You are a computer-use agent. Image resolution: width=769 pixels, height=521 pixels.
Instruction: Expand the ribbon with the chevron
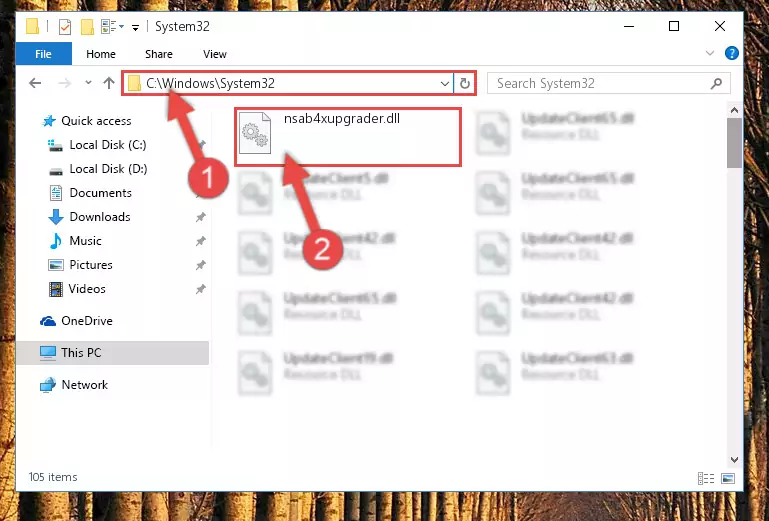point(710,53)
